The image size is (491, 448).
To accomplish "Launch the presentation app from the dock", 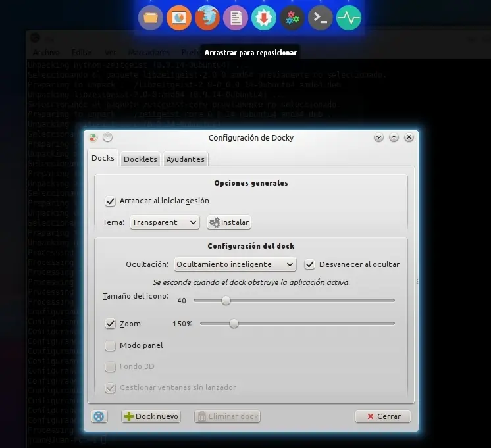I will click(179, 18).
